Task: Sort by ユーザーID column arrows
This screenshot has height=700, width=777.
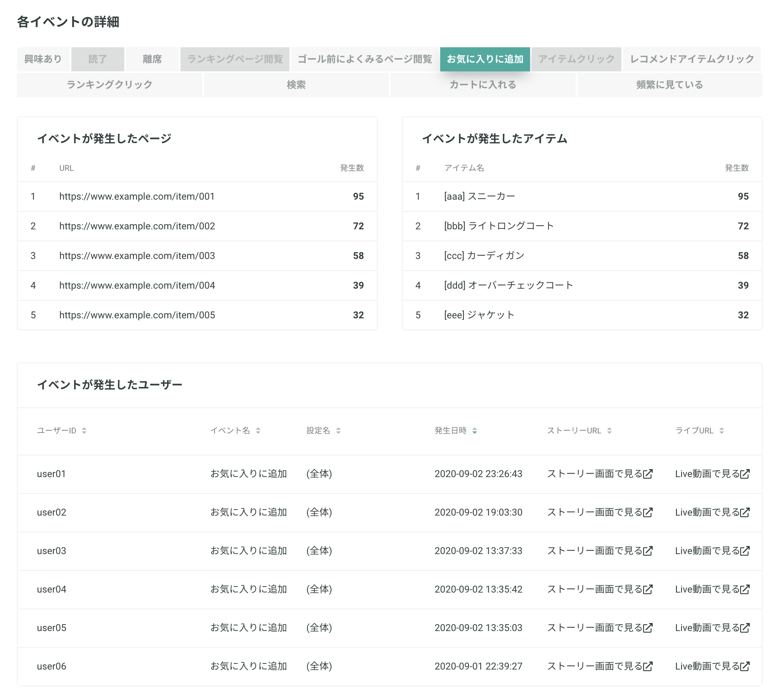Action: (84, 431)
